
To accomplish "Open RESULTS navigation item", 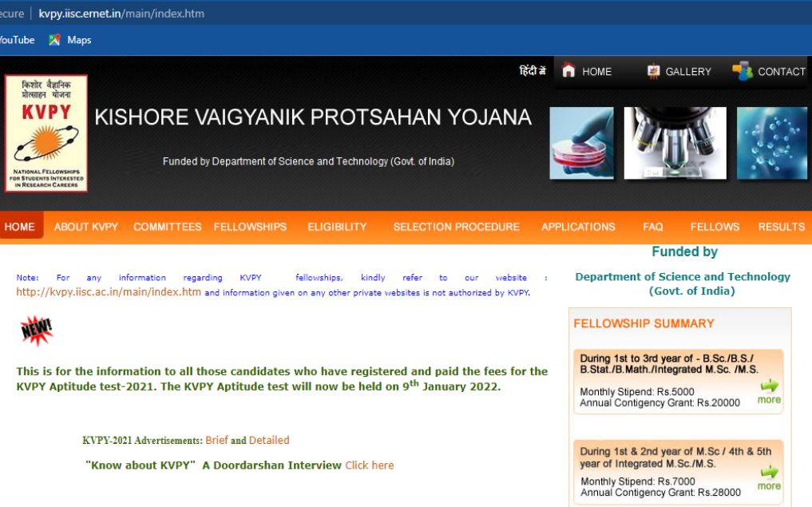I will tap(782, 227).
